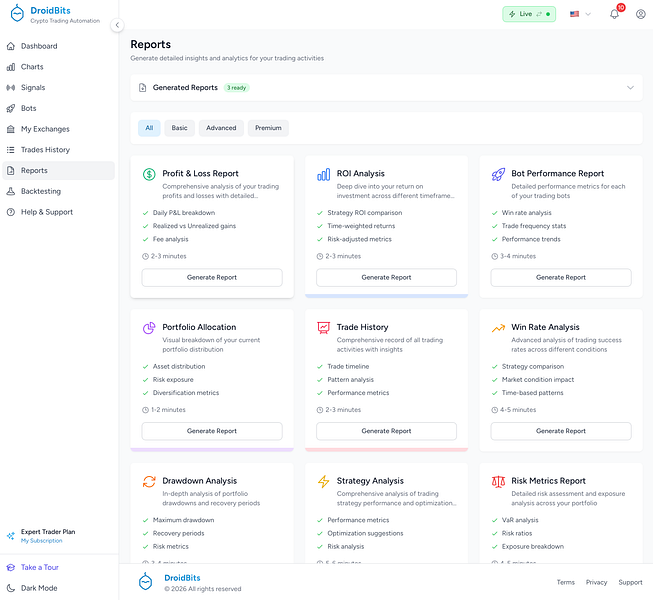653x600 pixels.
Task: Select the Basic filter tab
Action: point(179,128)
